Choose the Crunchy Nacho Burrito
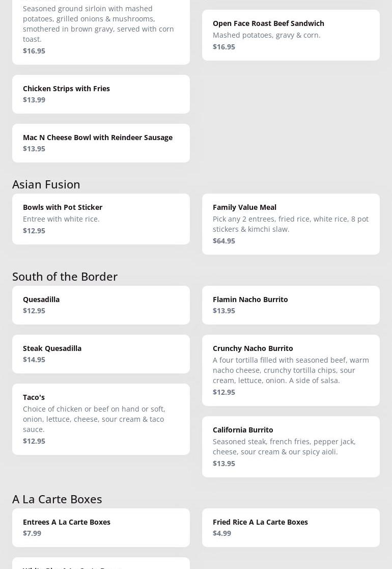 pos(253,348)
